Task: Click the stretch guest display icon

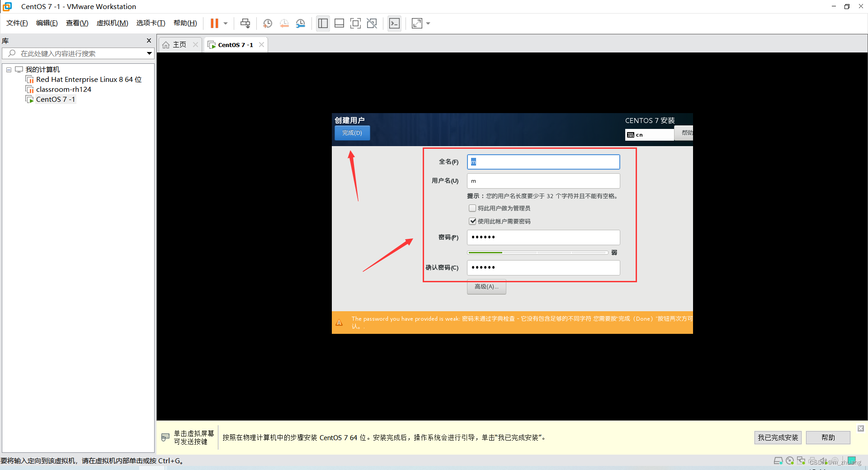Action: [417, 23]
